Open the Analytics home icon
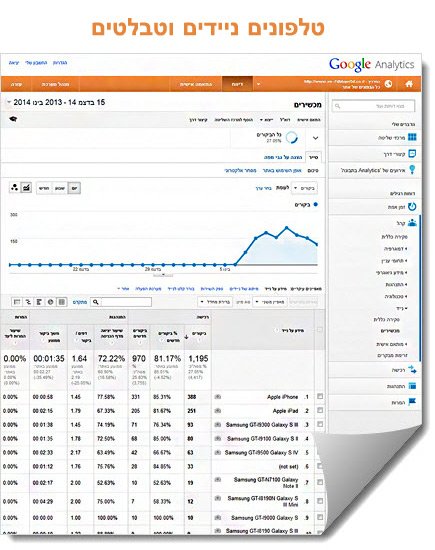 pyautogui.click(x=409, y=84)
